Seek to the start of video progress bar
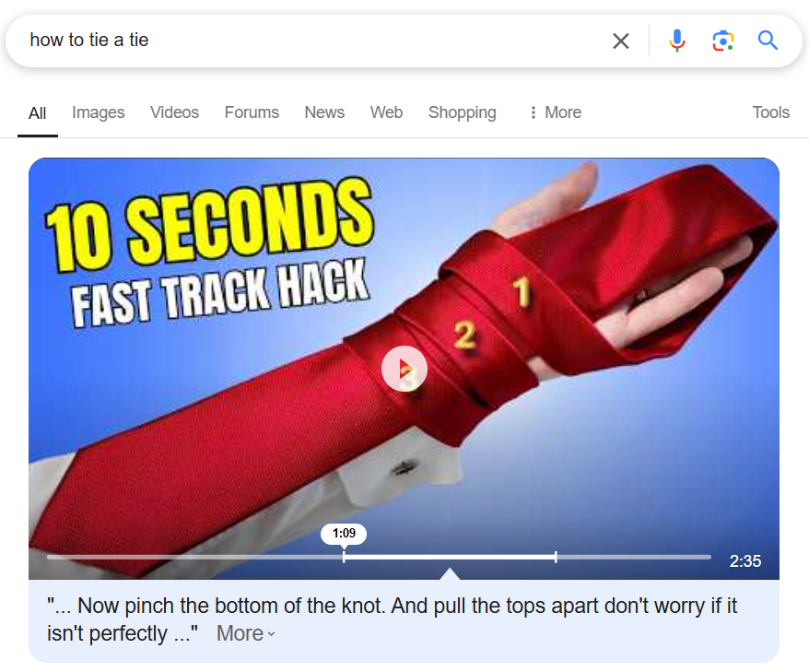 (x=48, y=557)
